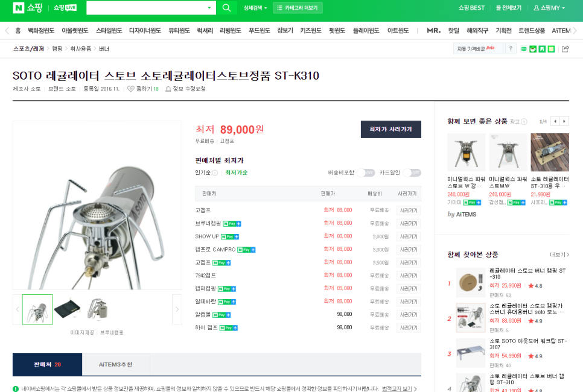Screen dimensions: 583x392
Task: Focus the shopping search input field
Action: pos(146,8)
